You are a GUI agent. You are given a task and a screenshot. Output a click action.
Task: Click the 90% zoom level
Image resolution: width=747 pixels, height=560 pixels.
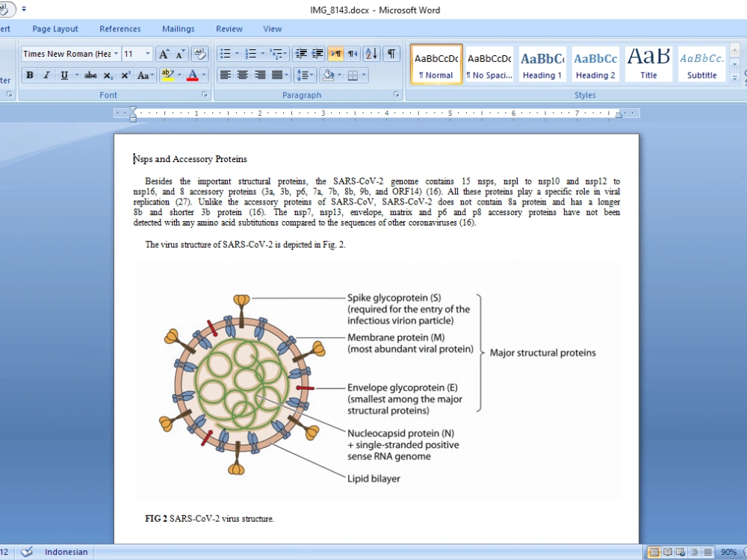coord(728,553)
